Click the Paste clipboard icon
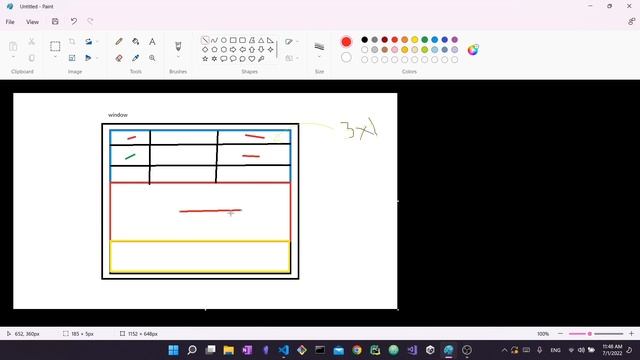The width and height of the screenshot is (640, 360). (13, 46)
